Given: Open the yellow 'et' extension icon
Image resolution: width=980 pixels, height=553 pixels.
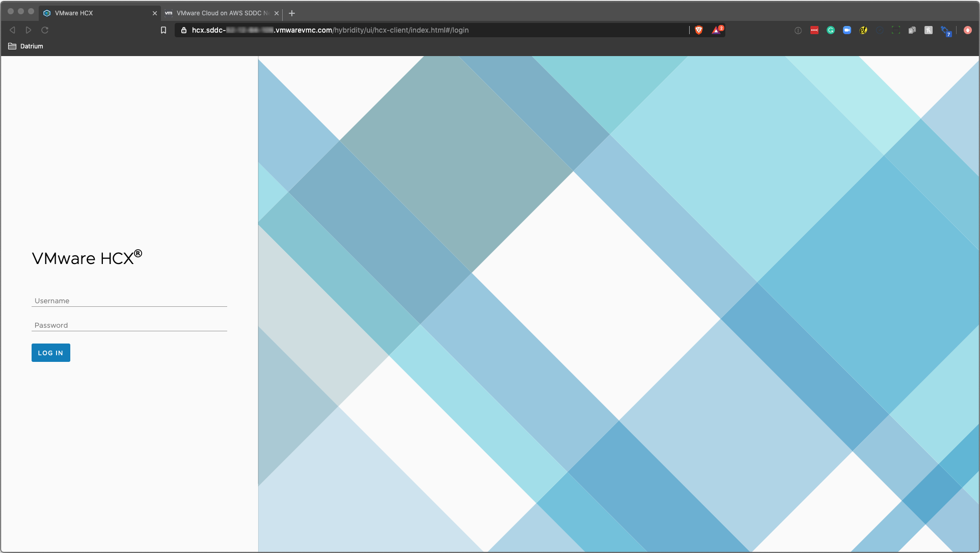Looking at the screenshot, I should [x=863, y=30].
